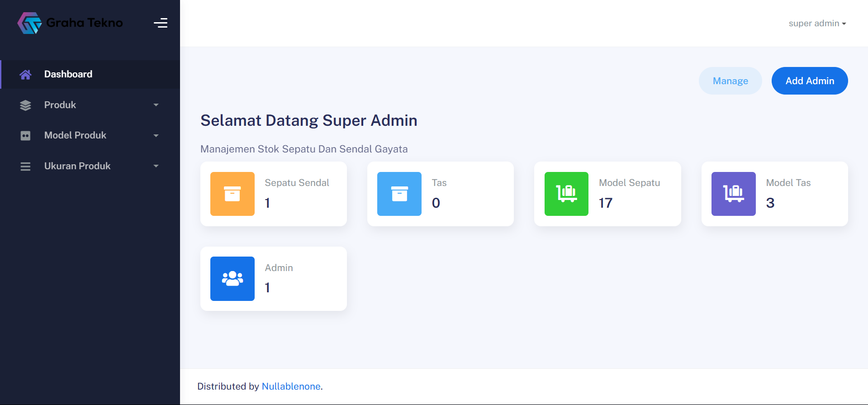
Task: Click the Graha Tekno logo icon
Action: 29,23
